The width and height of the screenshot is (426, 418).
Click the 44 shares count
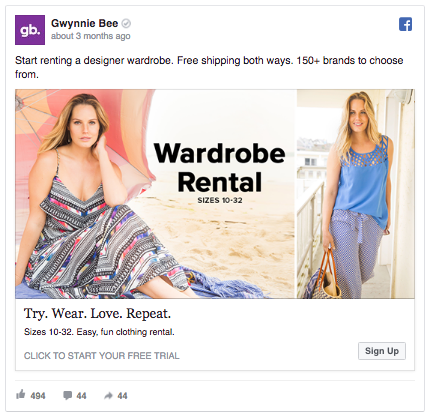122,396
